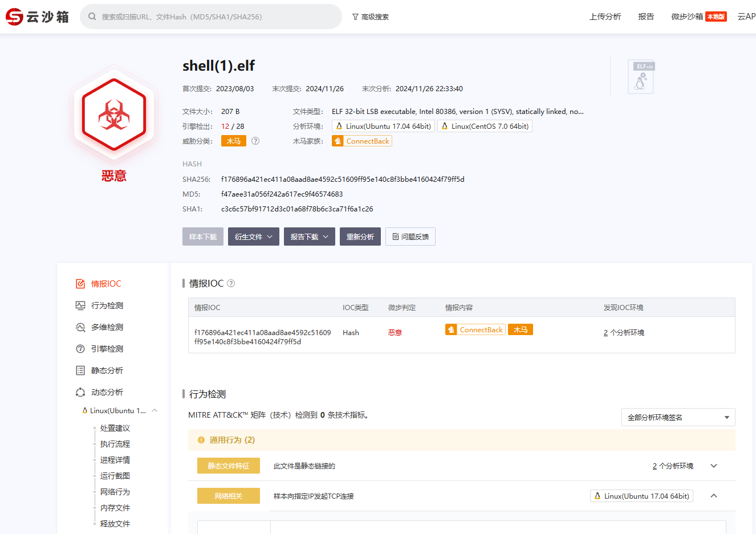756x534 pixels.
Task: Open 引擎检测 in the sidebar
Action: pyautogui.click(x=107, y=349)
